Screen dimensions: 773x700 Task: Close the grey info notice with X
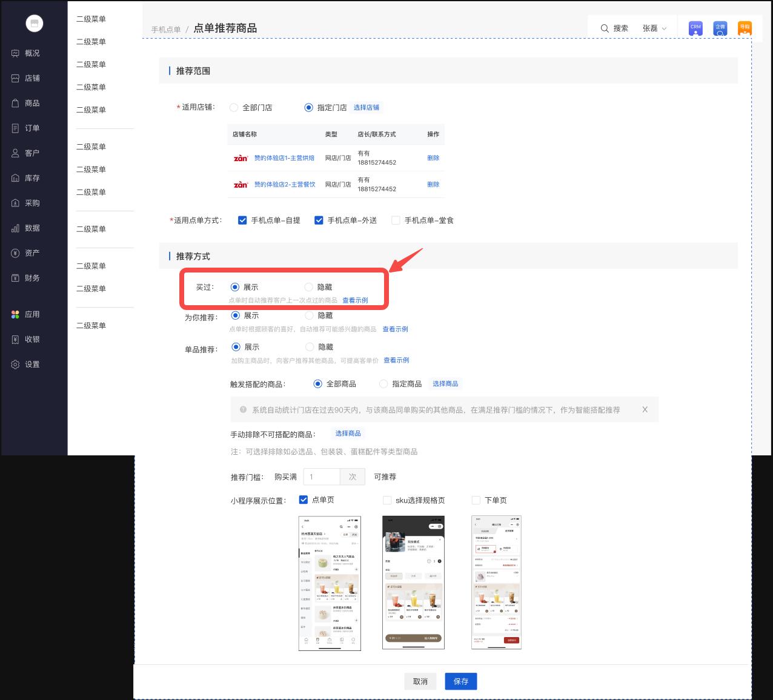tap(645, 410)
